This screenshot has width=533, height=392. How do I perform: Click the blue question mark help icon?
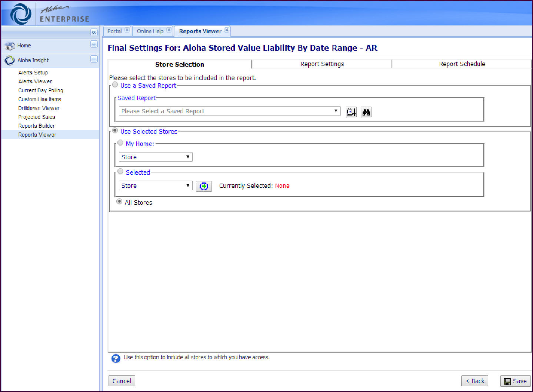[116, 358]
